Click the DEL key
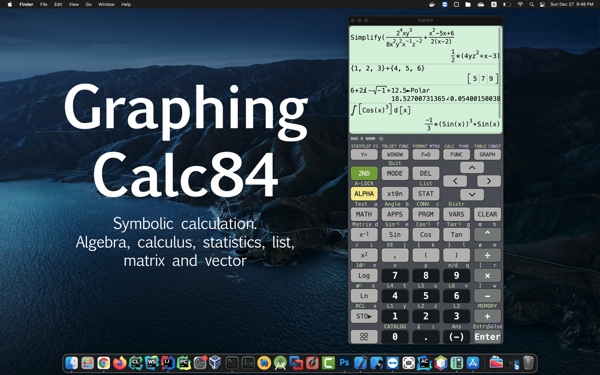Viewport: 600px width, 375px height. click(426, 173)
